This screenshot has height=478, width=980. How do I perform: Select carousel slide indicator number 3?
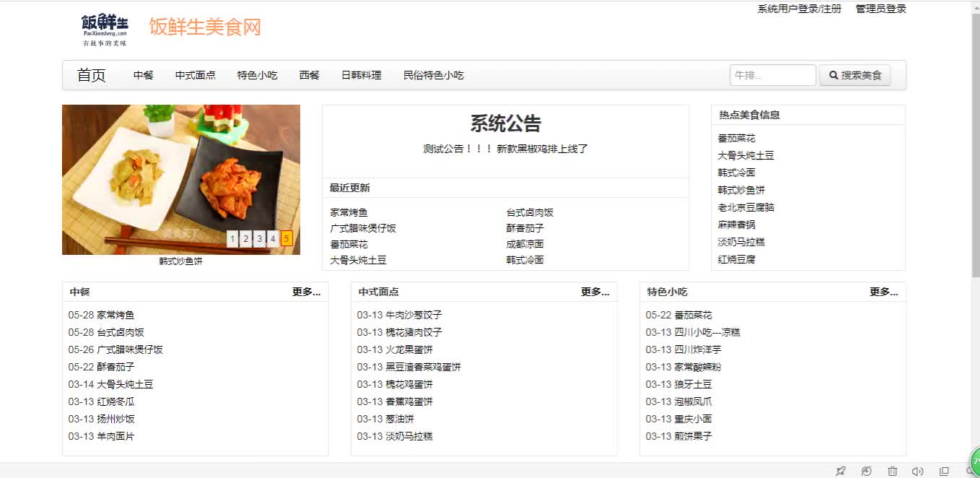259,238
